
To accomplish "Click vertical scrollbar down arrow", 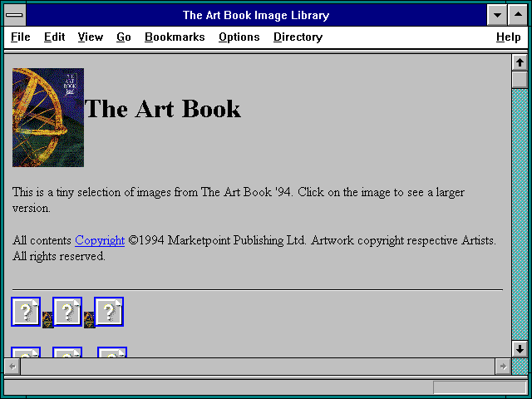I will tap(520, 349).
